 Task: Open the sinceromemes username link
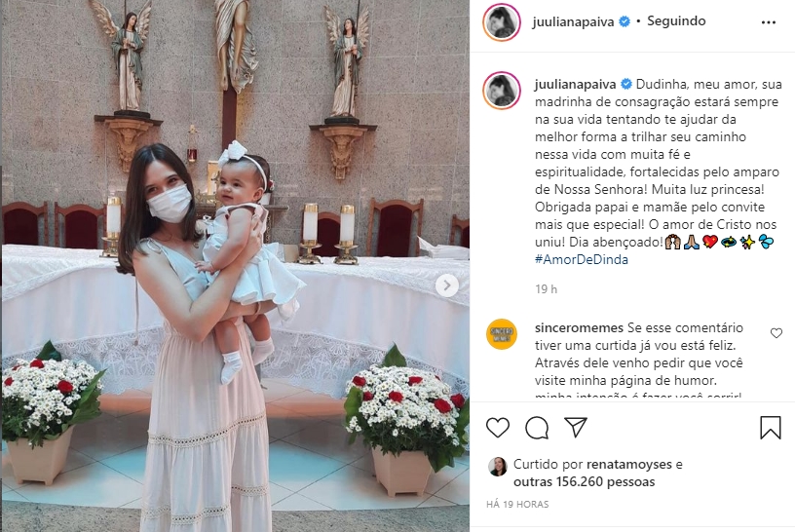[x=579, y=328]
